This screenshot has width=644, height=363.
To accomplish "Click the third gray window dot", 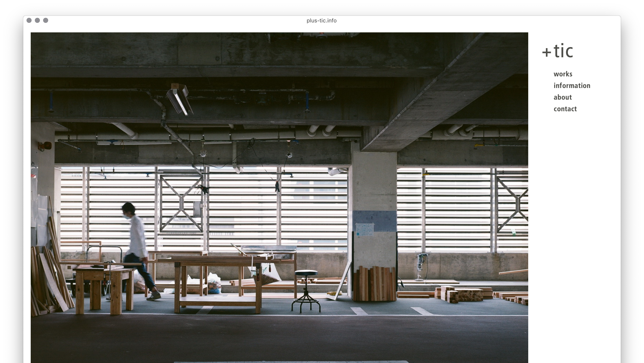I will 45,20.
